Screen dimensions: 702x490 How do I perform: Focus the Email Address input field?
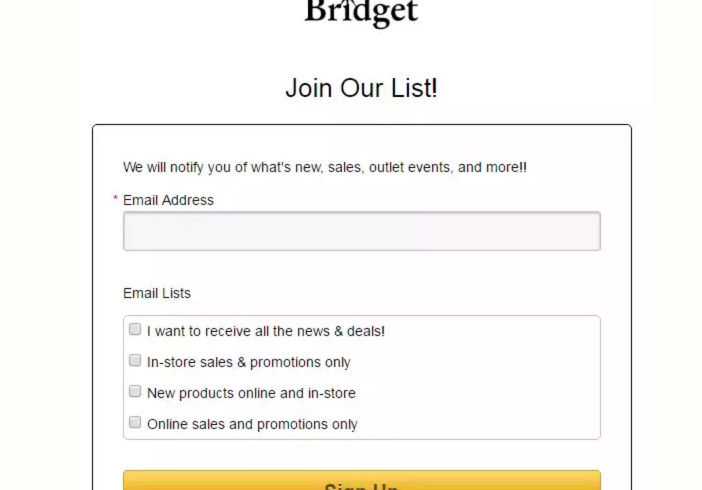pos(362,231)
